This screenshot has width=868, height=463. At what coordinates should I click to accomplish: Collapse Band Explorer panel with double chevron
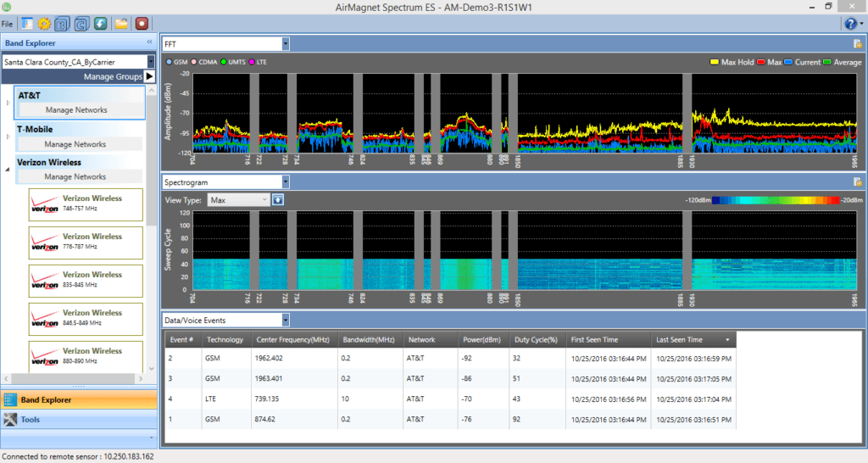click(149, 42)
